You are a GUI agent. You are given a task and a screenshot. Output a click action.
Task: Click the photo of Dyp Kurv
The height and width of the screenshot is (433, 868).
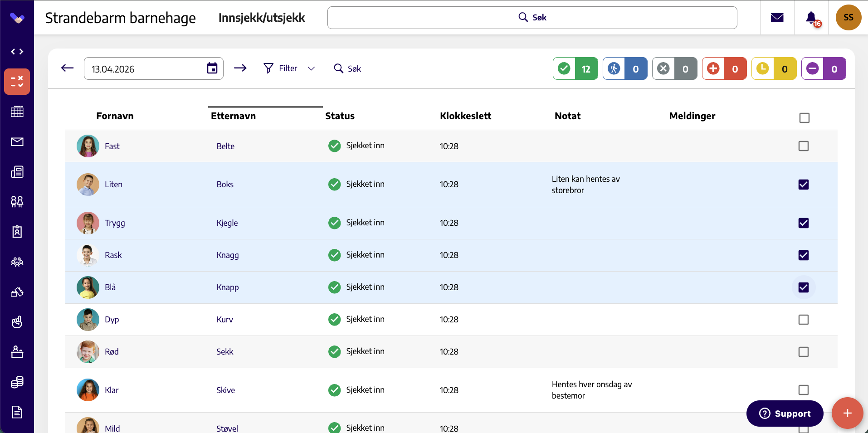click(x=88, y=320)
